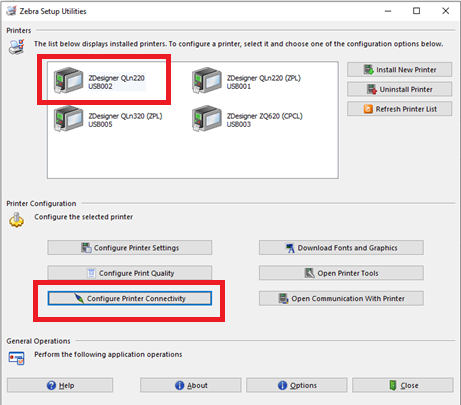461x405 pixels.
Task: Select the ZDesigner QLn220 USB002 printer icon
Action: point(68,80)
